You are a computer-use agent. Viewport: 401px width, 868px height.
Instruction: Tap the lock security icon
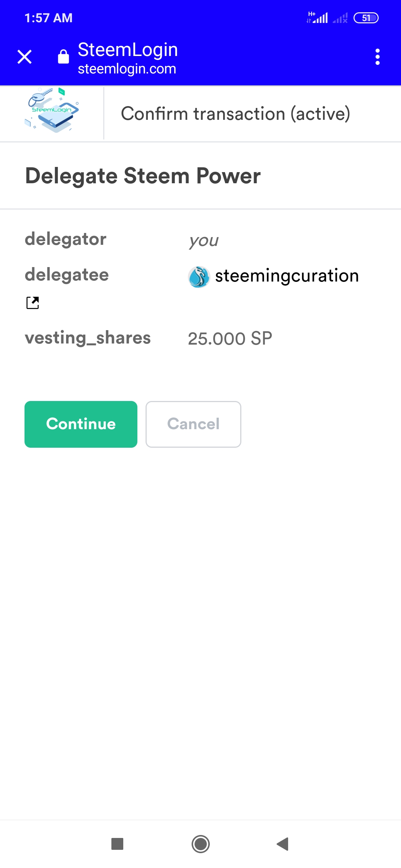pyautogui.click(x=63, y=57)
